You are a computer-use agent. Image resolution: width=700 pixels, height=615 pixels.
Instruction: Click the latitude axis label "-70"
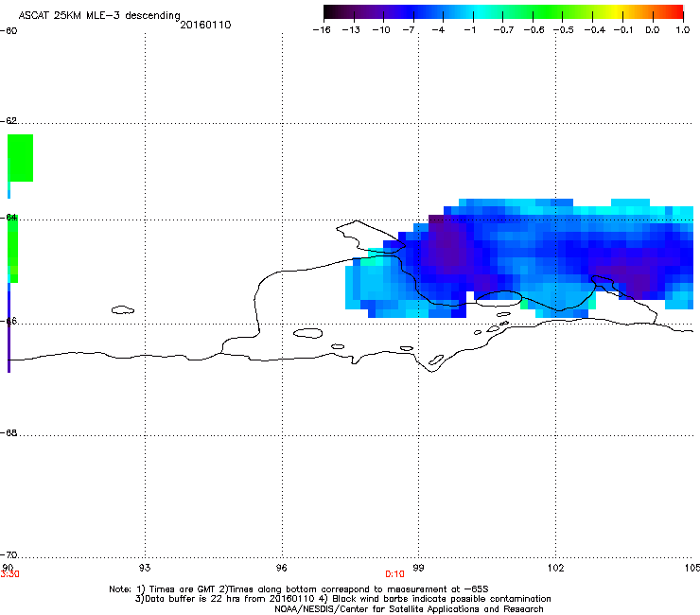(x=9, y=555)
